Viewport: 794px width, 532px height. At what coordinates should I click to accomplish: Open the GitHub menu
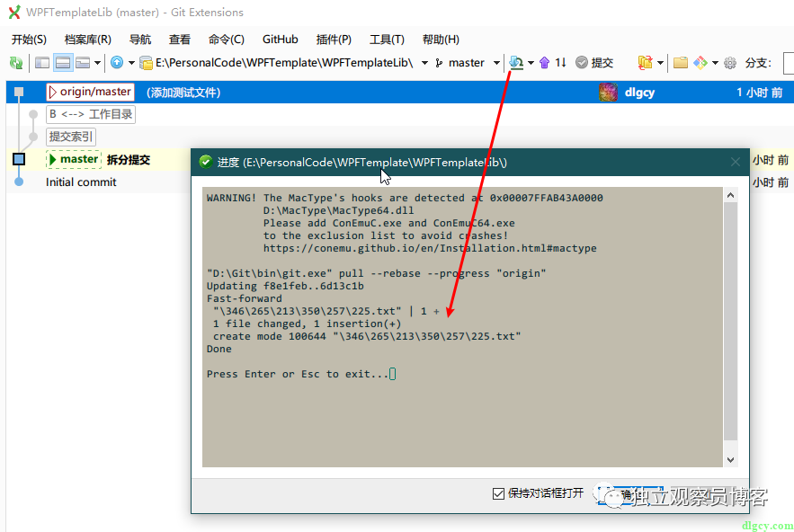coord(280,39)
